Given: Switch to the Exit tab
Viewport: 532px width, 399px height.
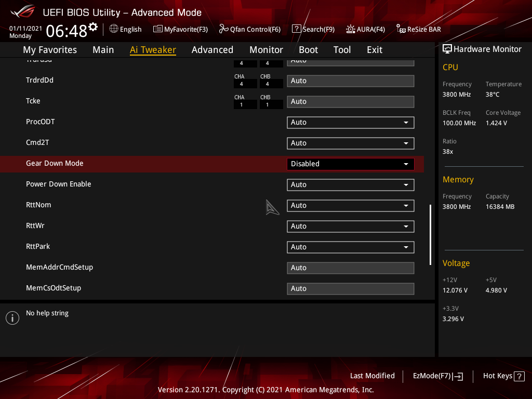Looking at the screenshot, I should click(x=375, y=50).
